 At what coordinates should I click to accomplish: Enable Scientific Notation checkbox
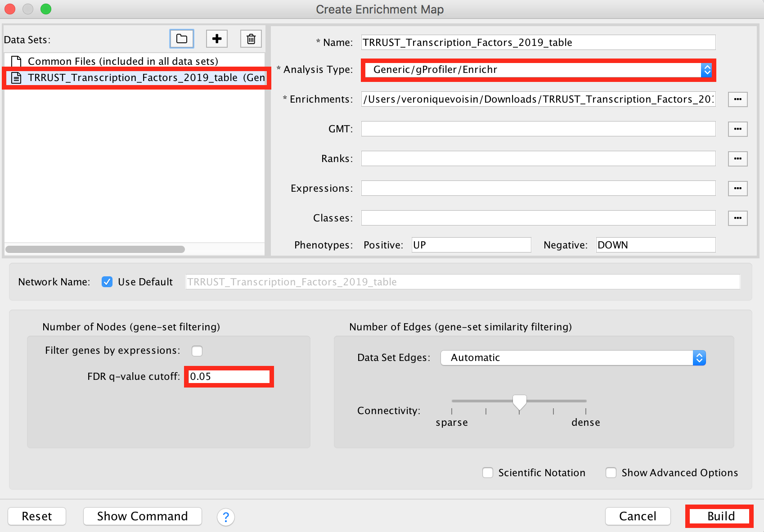pos(488,473)
